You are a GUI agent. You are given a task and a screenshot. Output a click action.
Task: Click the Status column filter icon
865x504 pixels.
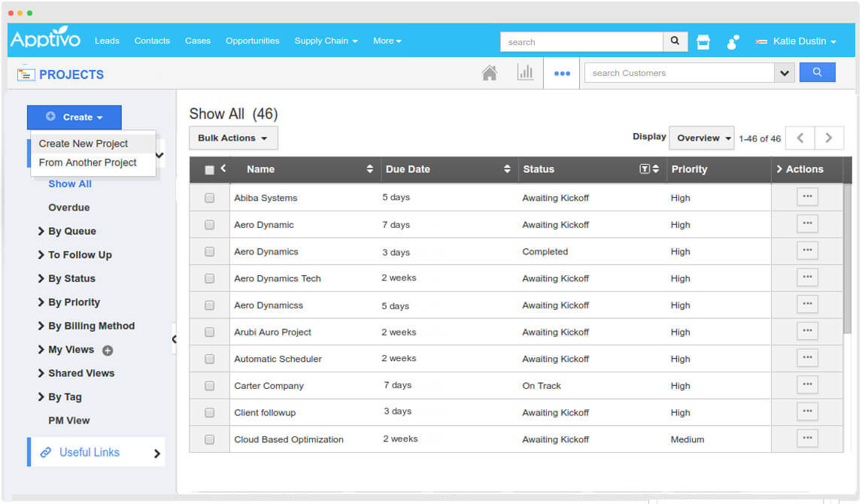644,169
